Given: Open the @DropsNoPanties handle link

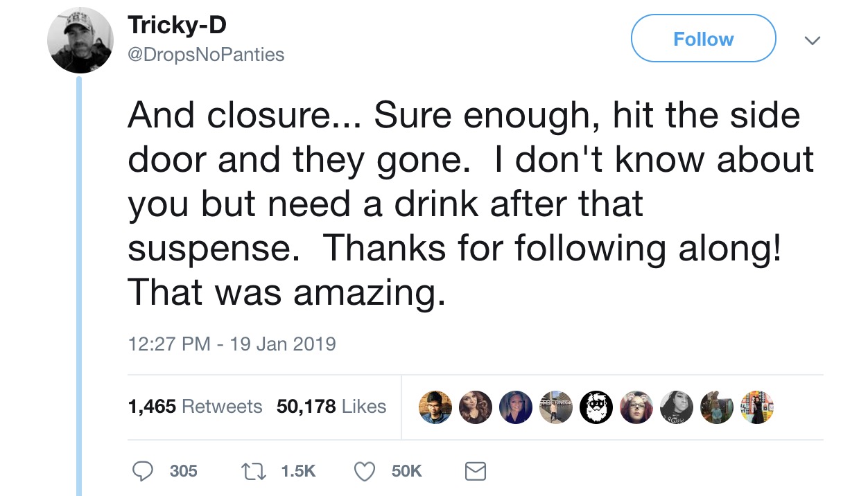Looking at the screenshot, I should coord(205,55).
